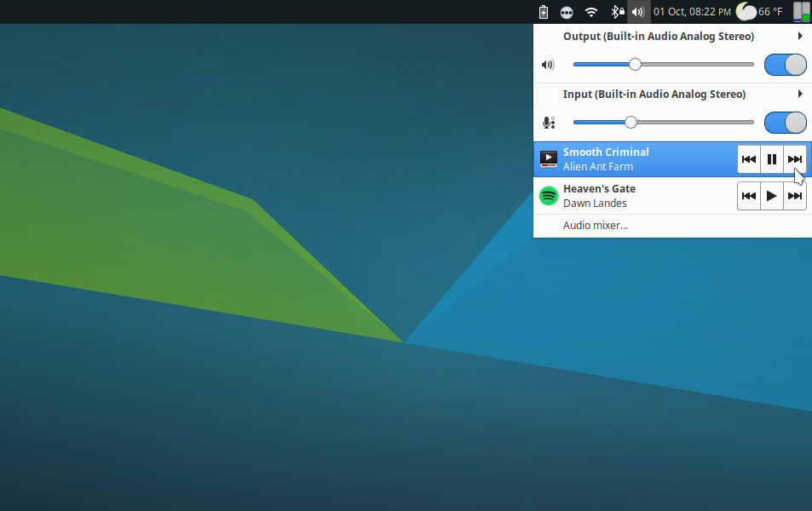This screenshot has height=511, width=812.
Task: Adjust the output volume slider
Action: coord(635,64)
